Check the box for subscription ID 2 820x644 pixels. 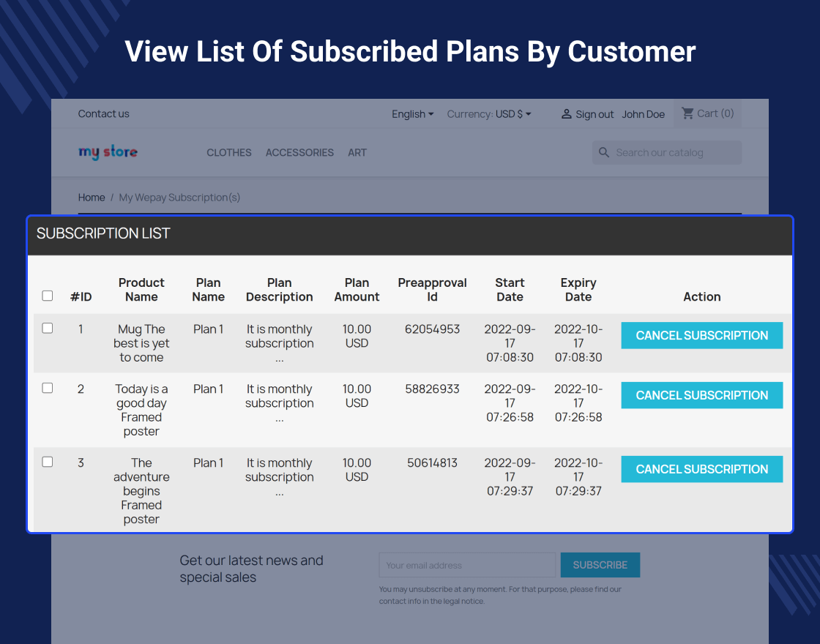48,388
